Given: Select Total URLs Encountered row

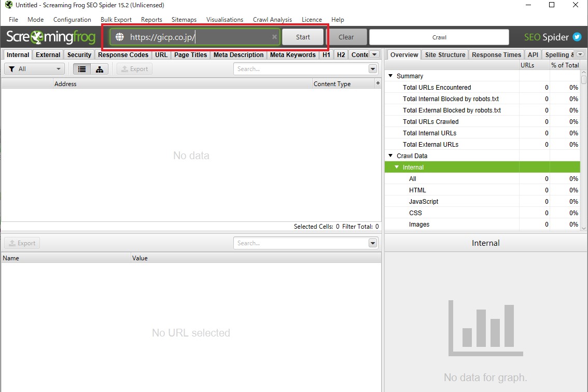Looking at the screenshot, I should click(x=483, y=88).
